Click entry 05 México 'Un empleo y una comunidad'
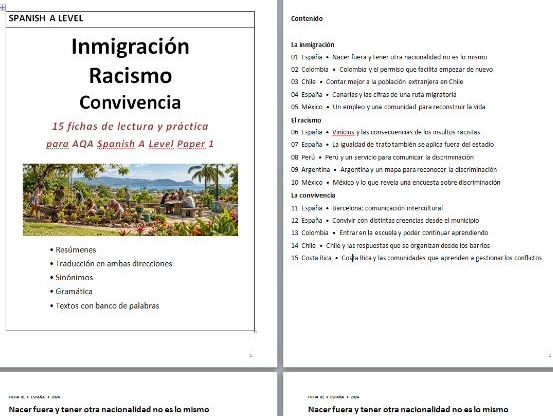 pyautogui.click(x=388, y=107)
